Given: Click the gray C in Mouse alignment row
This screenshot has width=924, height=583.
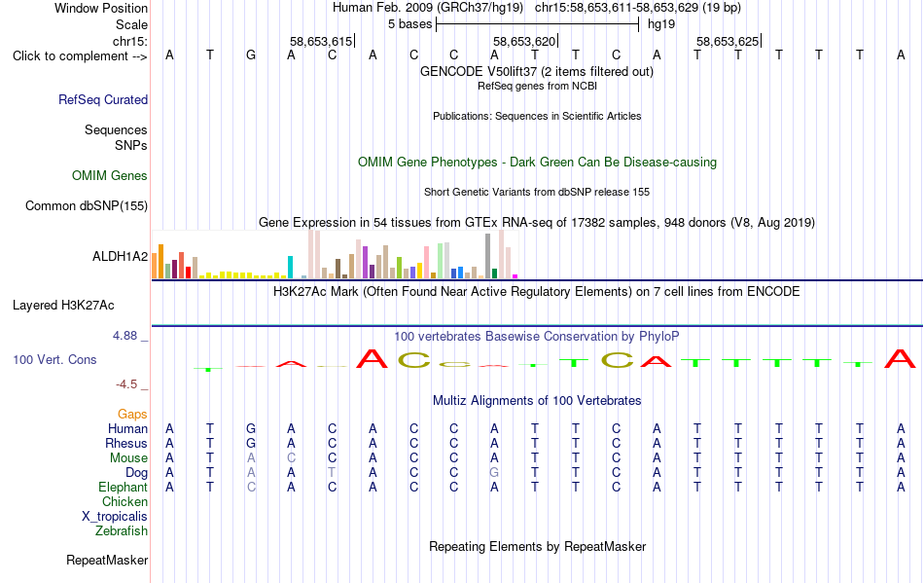Looking at the screenshot, I should 291,458.
